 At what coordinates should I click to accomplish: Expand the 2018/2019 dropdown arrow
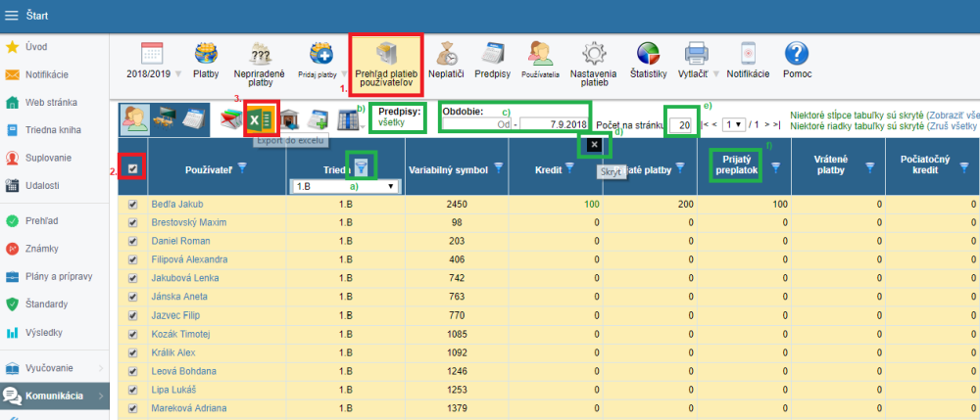(178, 73)
